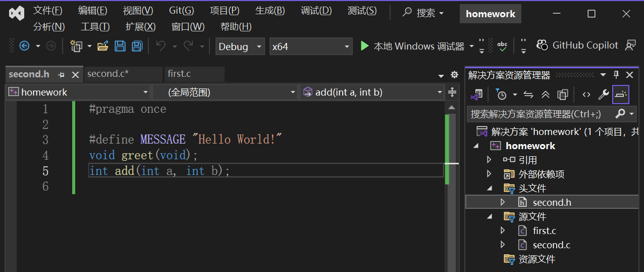Collapse the 头文件 folder
This screenshot has width=644, height=272.
pos(489,188)
